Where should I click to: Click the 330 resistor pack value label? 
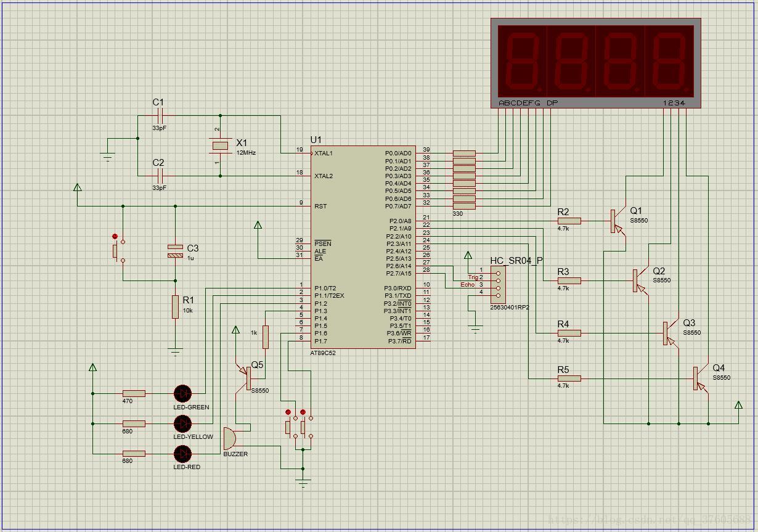(x=457, y=214)
